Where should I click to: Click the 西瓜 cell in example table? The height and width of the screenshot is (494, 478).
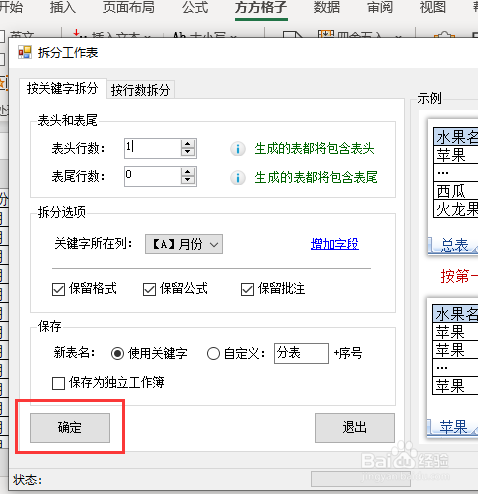pos(455,191)
